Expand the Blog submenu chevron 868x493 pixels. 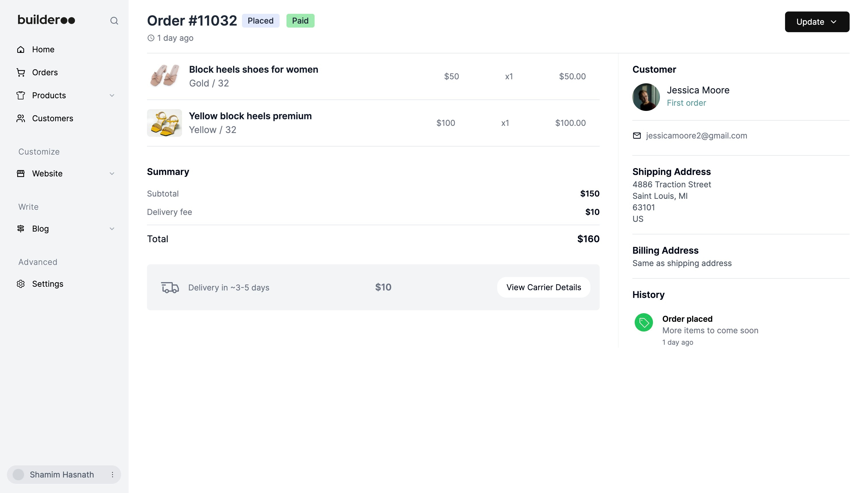click(112, 229)
